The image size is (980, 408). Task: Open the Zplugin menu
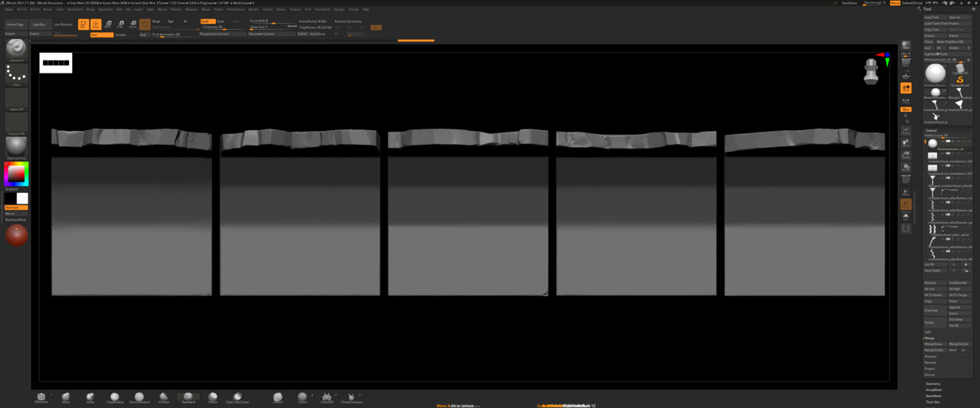(339, 9)
